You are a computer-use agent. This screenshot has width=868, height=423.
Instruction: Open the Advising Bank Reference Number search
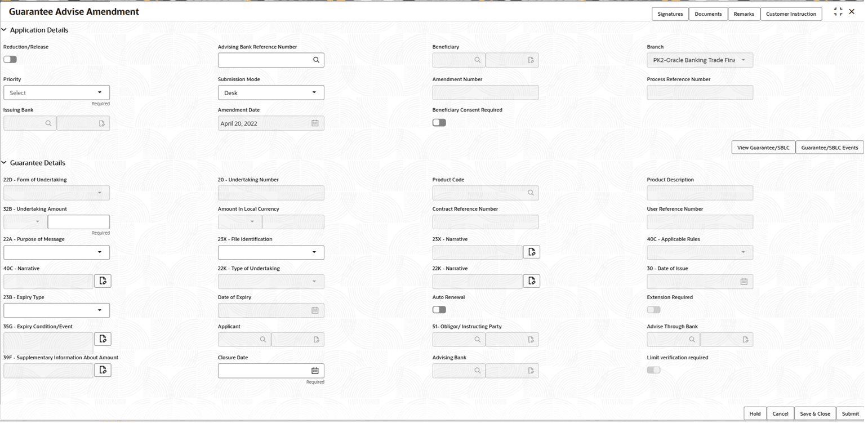[315, 60]
